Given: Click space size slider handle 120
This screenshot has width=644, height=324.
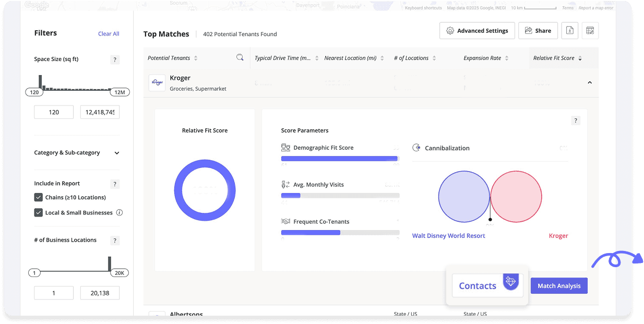Looking at the screenshot, I should [x=34, y=92].
